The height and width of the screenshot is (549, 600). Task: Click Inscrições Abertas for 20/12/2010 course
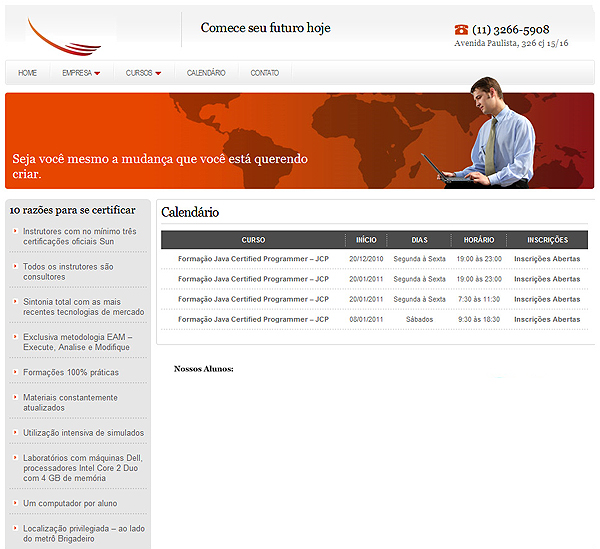click(547, 259)
